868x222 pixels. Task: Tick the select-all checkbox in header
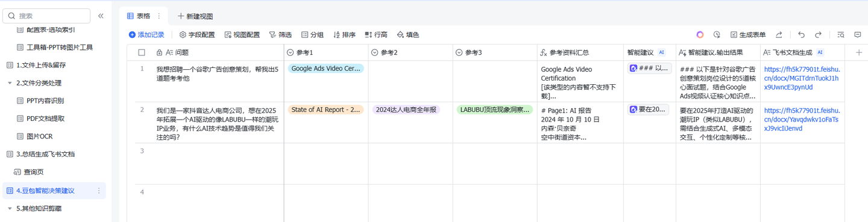[x=142, y=52]
